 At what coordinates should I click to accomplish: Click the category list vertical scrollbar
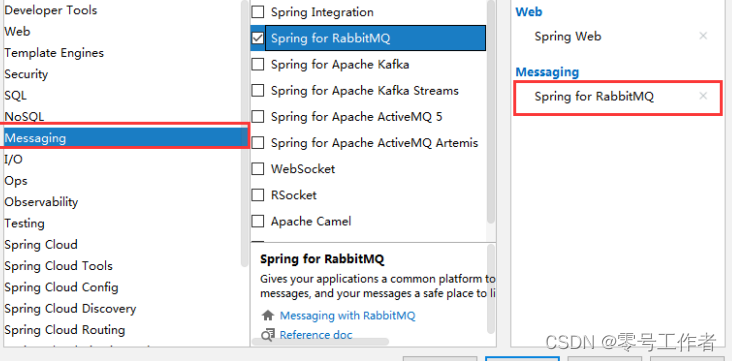point(245,133)
